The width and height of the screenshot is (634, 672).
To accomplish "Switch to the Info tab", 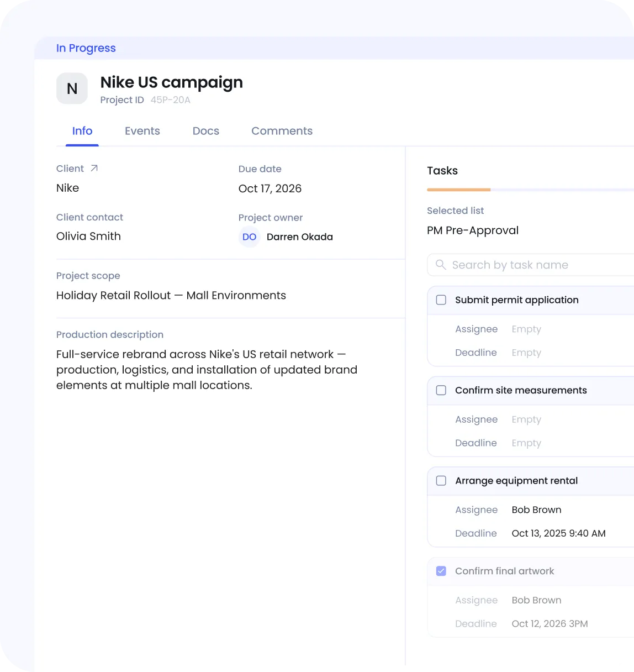I will coord(82,131).
